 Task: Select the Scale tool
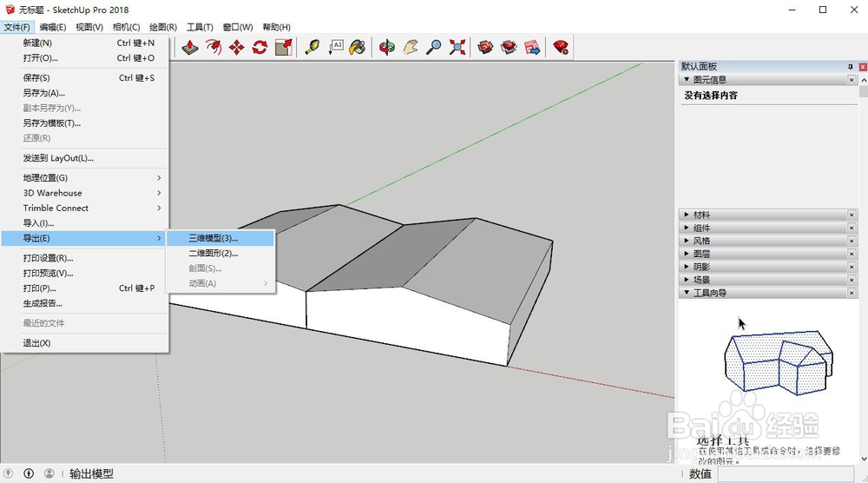coord(284,47)
